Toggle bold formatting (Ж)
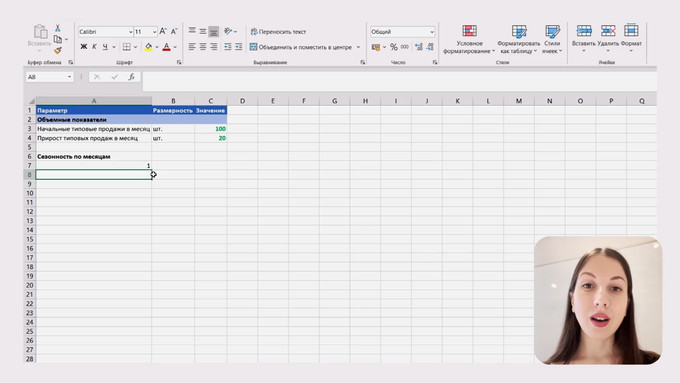680x383 pixels. coord(84,47)
